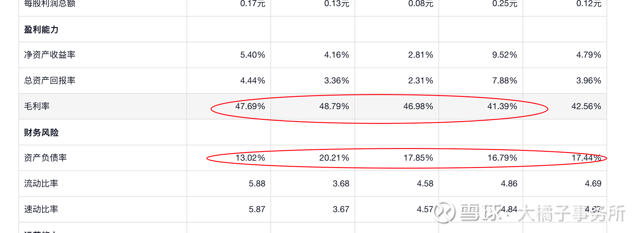
Task: Select the 42.56% gross margin cell
Action: pos(586,106)
